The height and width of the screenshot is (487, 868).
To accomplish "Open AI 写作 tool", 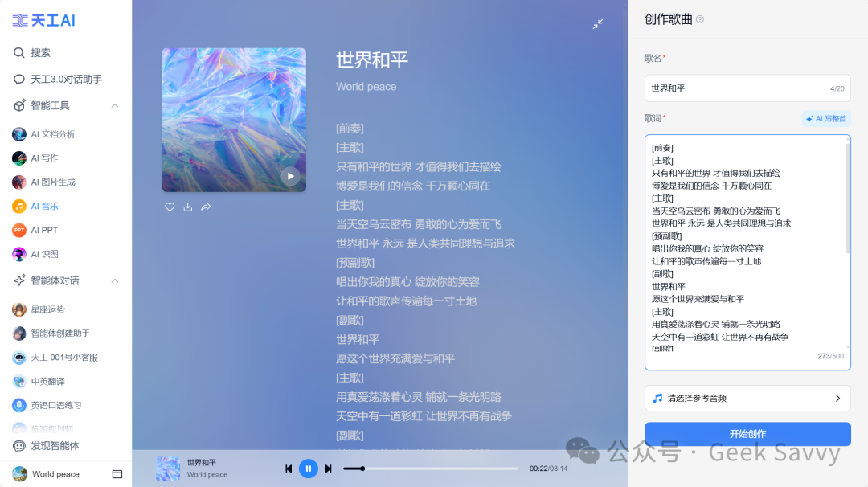I will 35,158.
